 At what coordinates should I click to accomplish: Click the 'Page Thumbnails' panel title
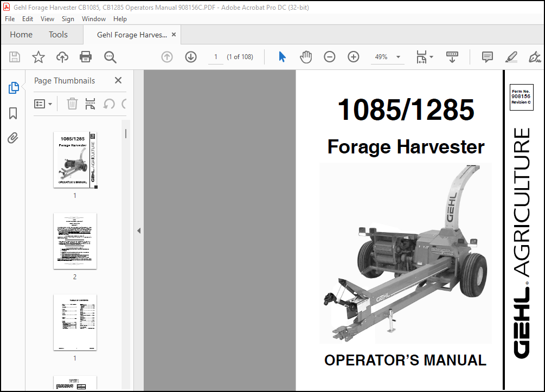coord(65,81)
